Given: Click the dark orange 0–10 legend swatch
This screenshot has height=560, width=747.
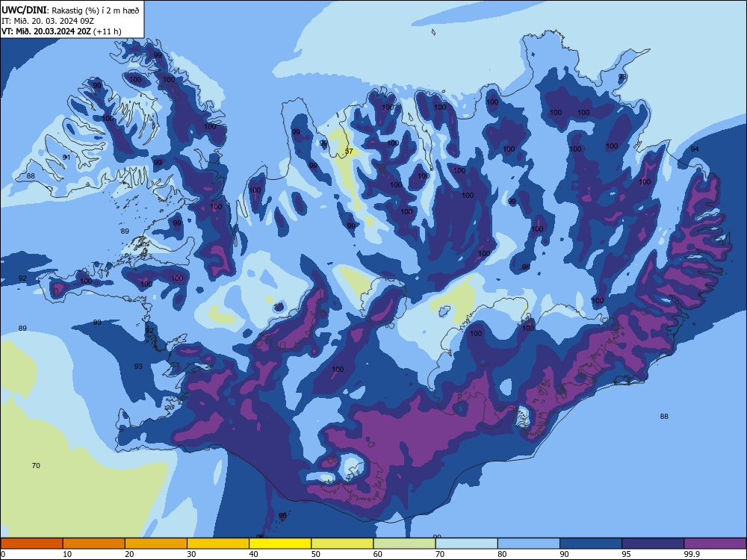Looking at the screenshot, I should [x=31, y=544].
